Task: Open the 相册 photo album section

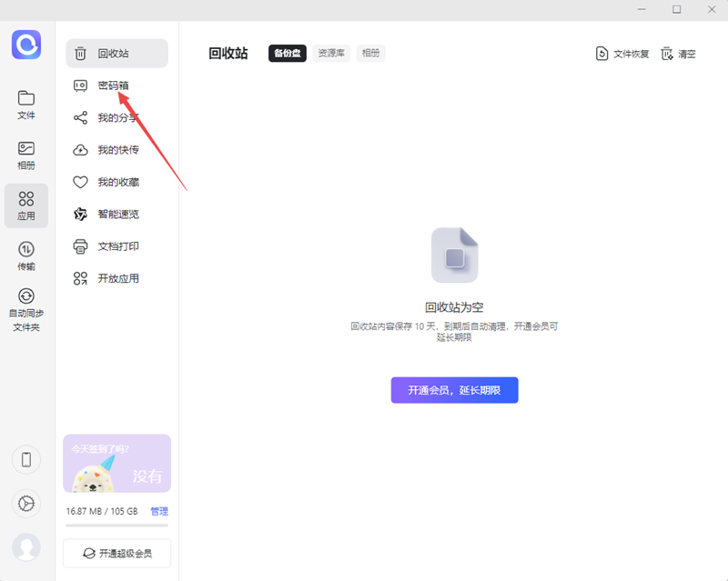Action: [26, 153]
